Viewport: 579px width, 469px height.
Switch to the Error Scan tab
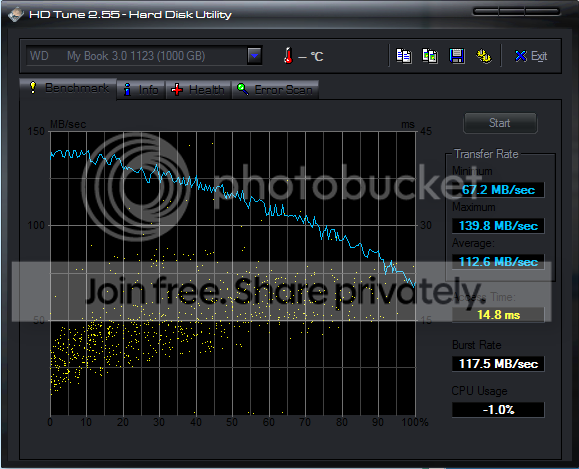coord(275,90)
